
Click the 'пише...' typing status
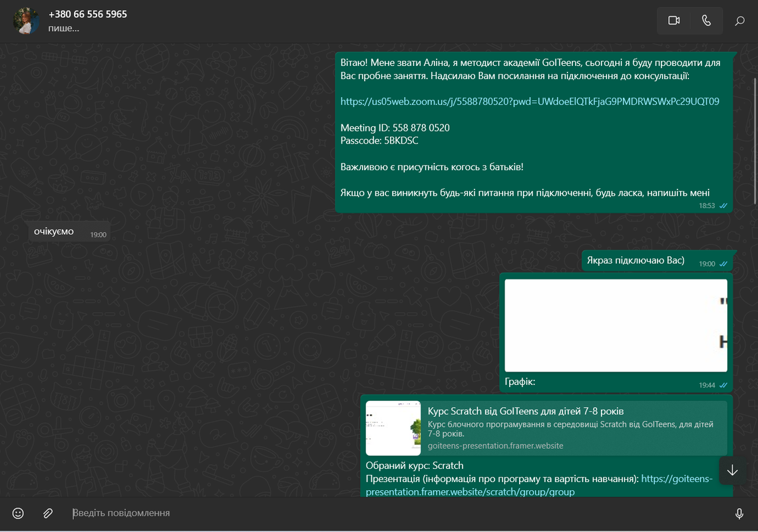[63, 28]
